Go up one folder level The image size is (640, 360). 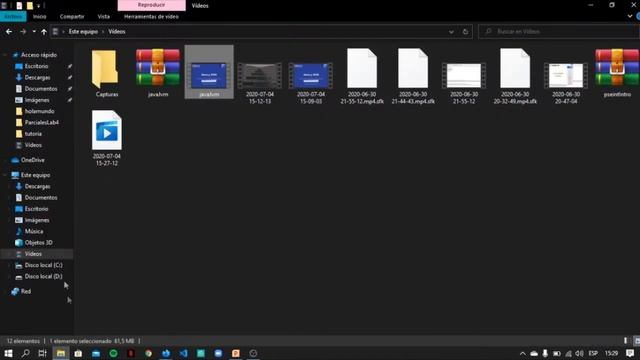[44, 31]
